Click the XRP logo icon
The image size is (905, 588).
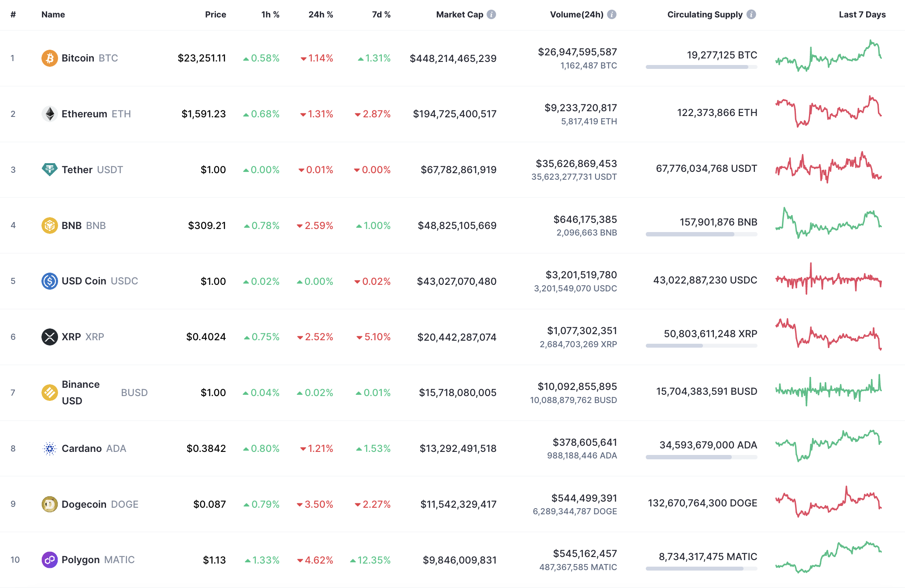point(49,337)
